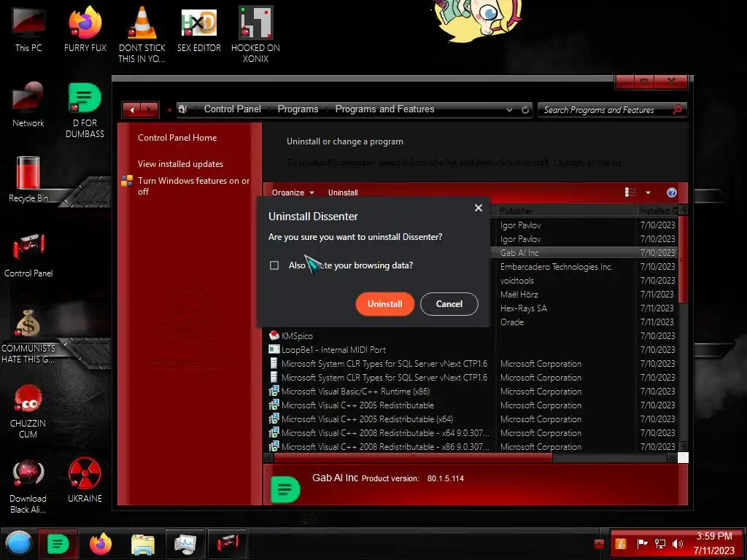Open File Explorer from the taskbar
Viewport: 747px width, 560px height.
point(142,544)
